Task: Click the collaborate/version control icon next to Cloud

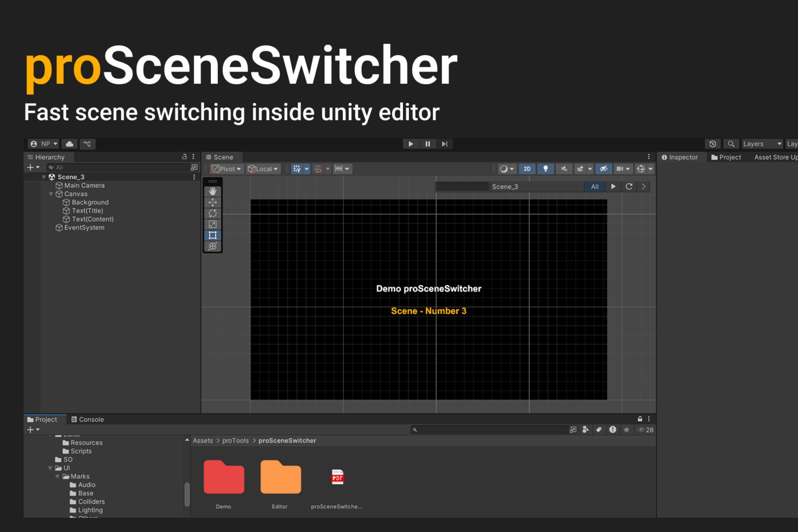Action: point(87,144)
